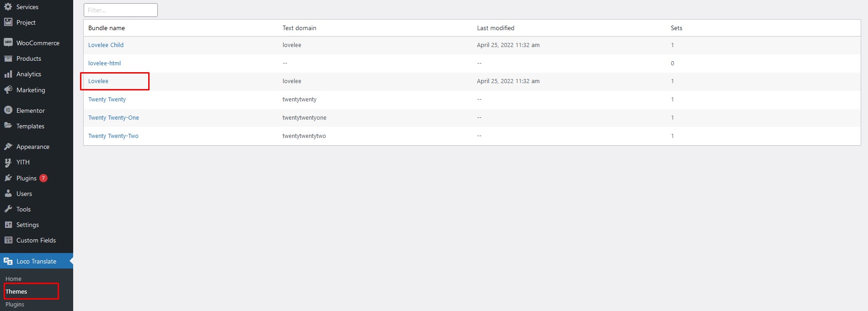Screen dimensions: 868x311
Task: Click the Custom Fields grid icon
Action: [8, 240]
